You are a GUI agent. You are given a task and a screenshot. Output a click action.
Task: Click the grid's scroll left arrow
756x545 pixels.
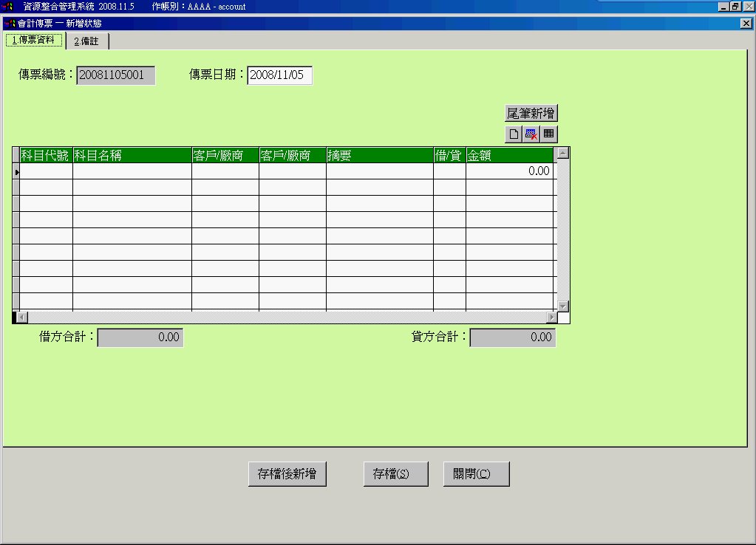point(21,317)
